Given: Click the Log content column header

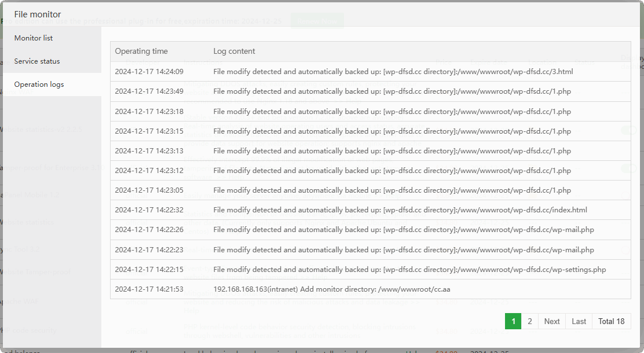Looking at the screenshot, I should pyautogui.click(x=234, y=51).
